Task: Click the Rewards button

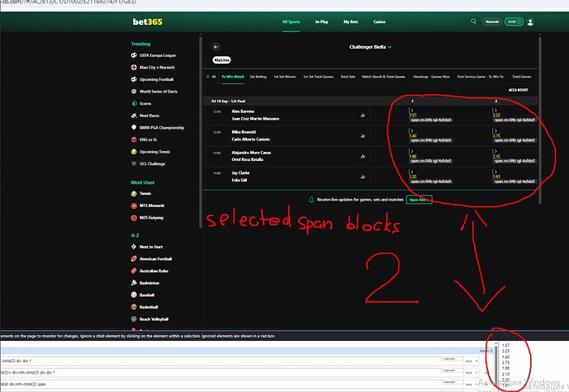Action: coord(492,21)
